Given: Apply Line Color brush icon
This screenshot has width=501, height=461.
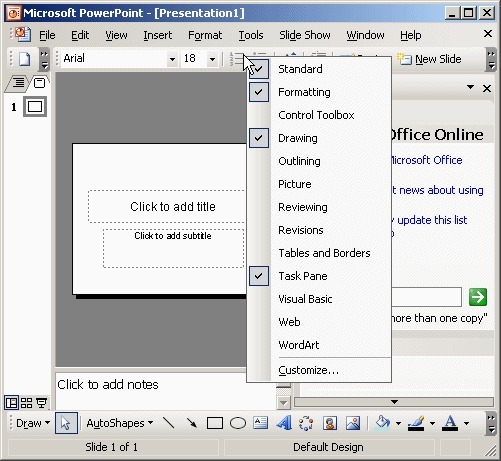Looking at the screenshot, I should 416,423.
